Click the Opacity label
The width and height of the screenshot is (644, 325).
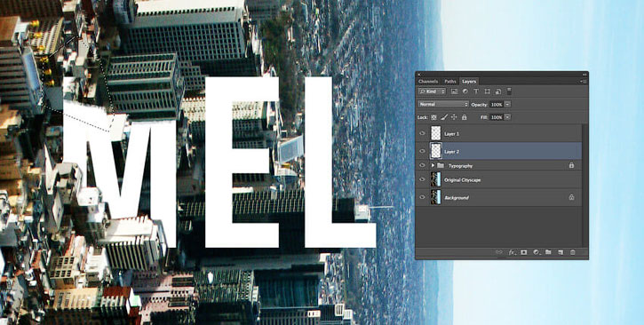pyautogui.click(x=480, y=105)
